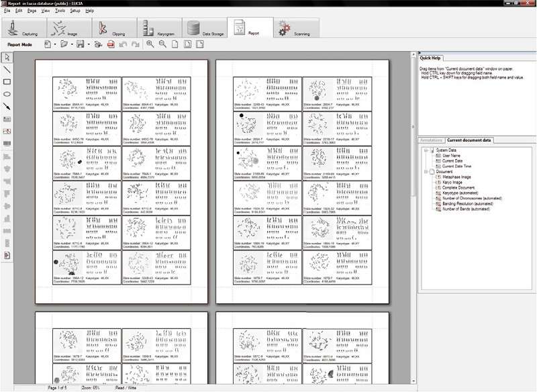Select Number of Bands (automated) tree item
This screenshot has height=392, width=537.
point(466,209)
